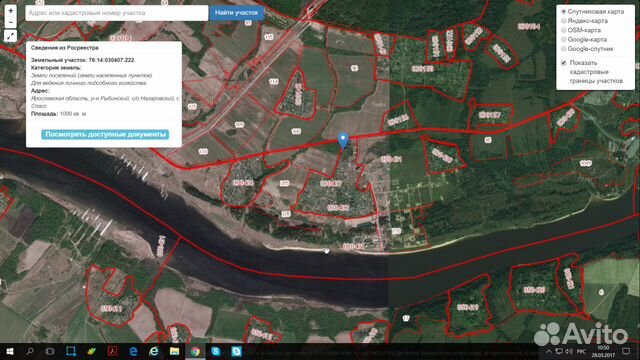Image resolution: width=640 pixels, height=360 pixels.
Task: Select the OSM-карта map layer
Action: pos(564,30)
